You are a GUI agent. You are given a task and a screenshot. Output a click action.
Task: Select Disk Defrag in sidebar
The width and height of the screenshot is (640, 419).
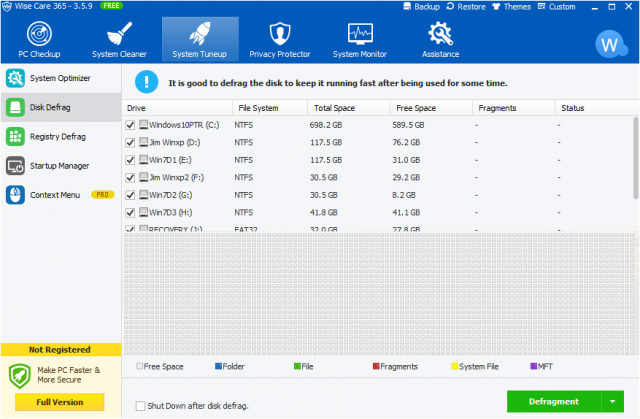[x=61, y=107]
